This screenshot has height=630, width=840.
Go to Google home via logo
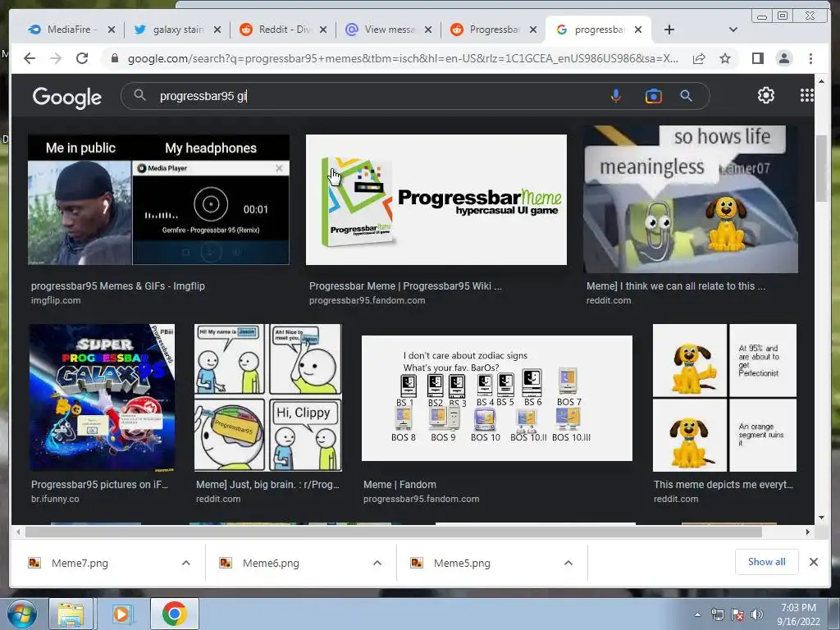67,97
